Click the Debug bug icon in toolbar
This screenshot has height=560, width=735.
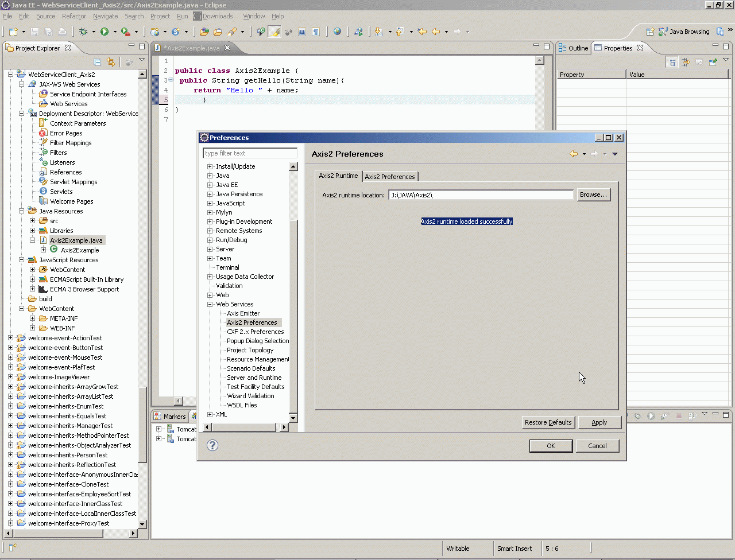(84, 32)
